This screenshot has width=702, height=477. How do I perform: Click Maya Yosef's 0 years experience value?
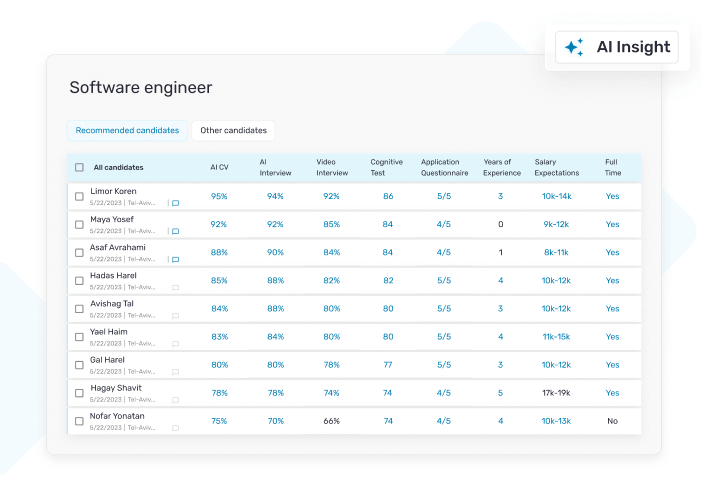tap(501, 224)
